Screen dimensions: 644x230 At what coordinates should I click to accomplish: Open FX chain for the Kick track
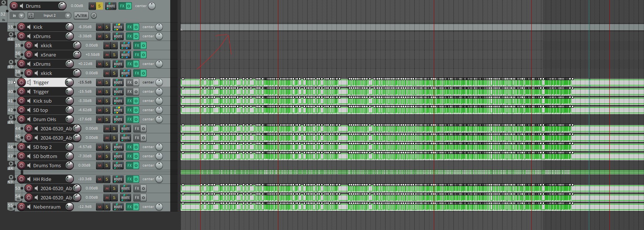pos(129,27)
